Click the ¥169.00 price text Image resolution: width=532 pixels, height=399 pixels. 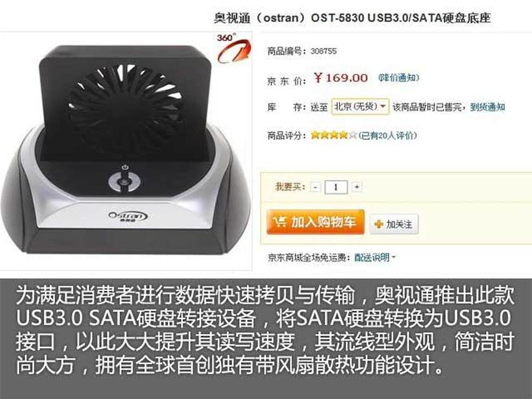[340, 78]
